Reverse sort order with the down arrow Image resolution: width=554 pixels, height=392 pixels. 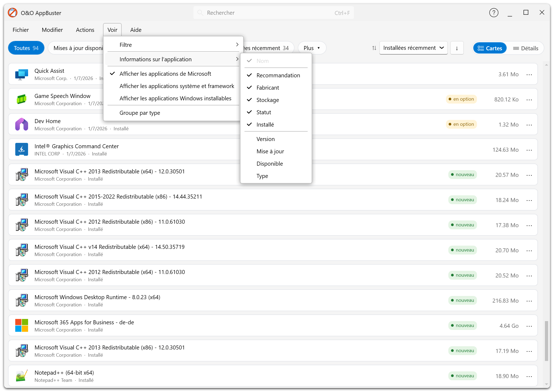click(x=457, y=48)
